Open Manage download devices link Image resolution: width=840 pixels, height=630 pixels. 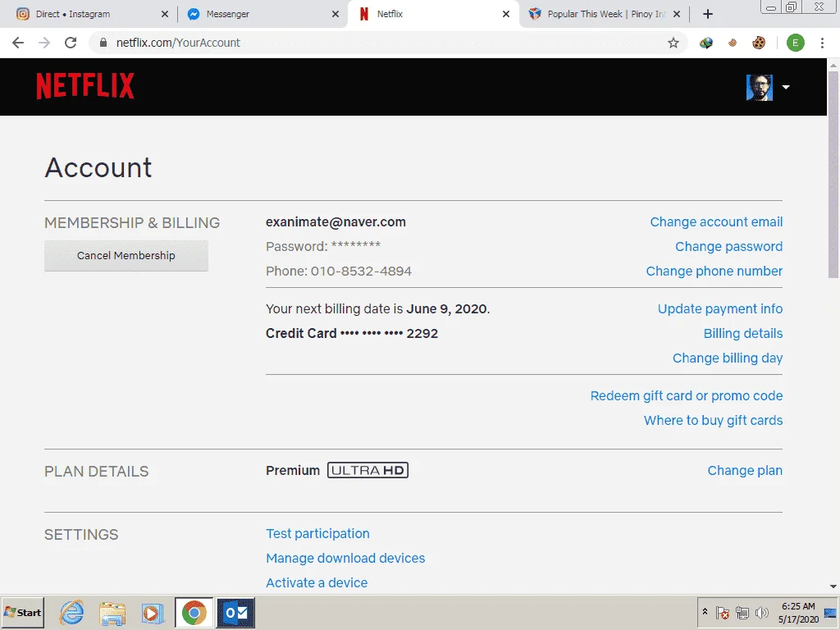(345, 558)
